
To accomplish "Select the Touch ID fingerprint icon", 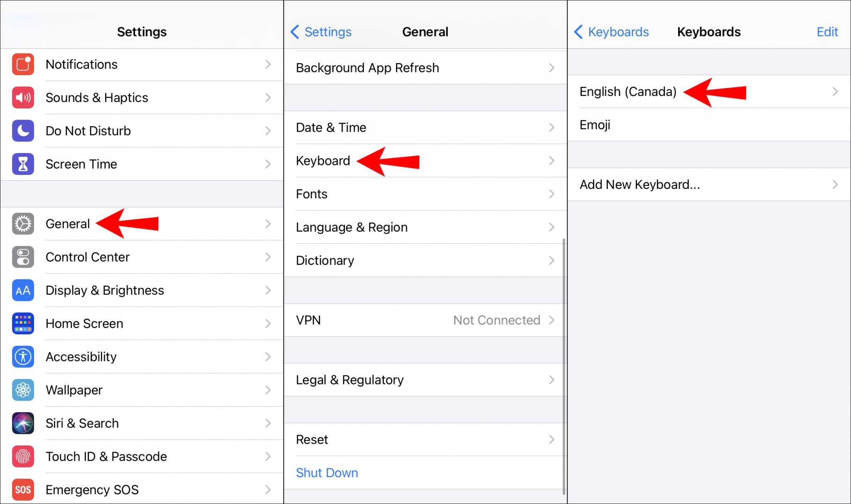I will (x=23, y=456).
